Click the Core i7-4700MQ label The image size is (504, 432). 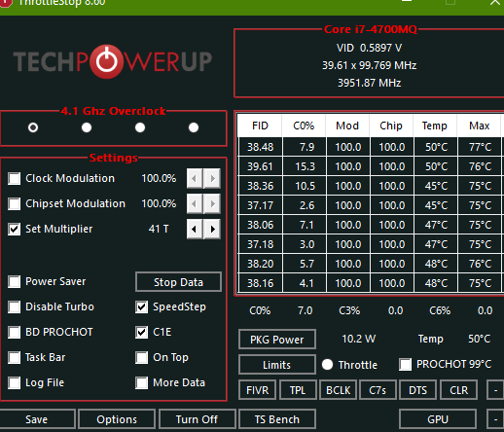pyautogui.click(x=371, y=29)
